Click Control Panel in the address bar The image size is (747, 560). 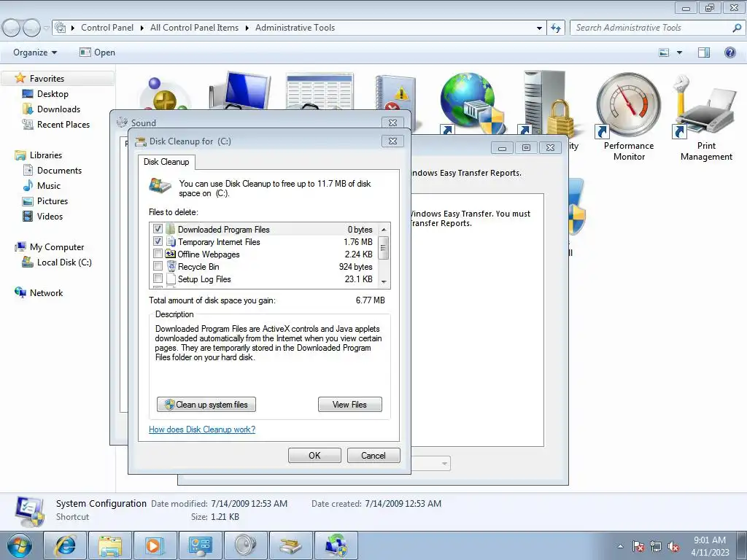(107, 28)
